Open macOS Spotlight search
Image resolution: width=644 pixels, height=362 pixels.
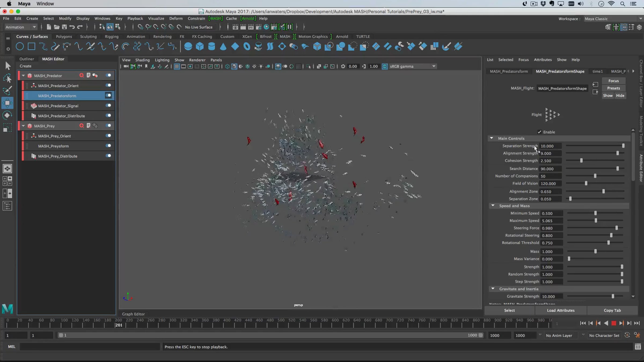pyautogui.click(x=623, y=4)
